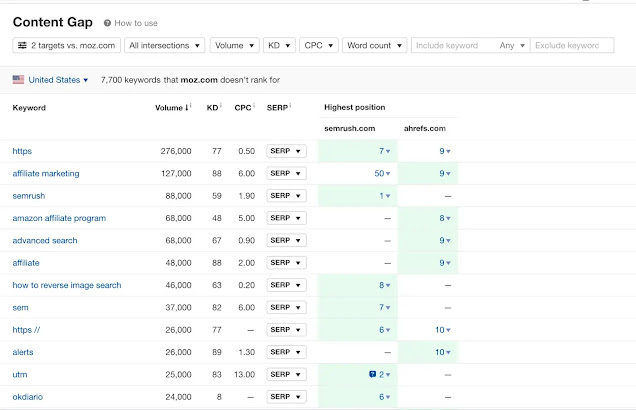Click the featured snippet icon in utm row
The image size is (636, 410).
tap(372, 374)
